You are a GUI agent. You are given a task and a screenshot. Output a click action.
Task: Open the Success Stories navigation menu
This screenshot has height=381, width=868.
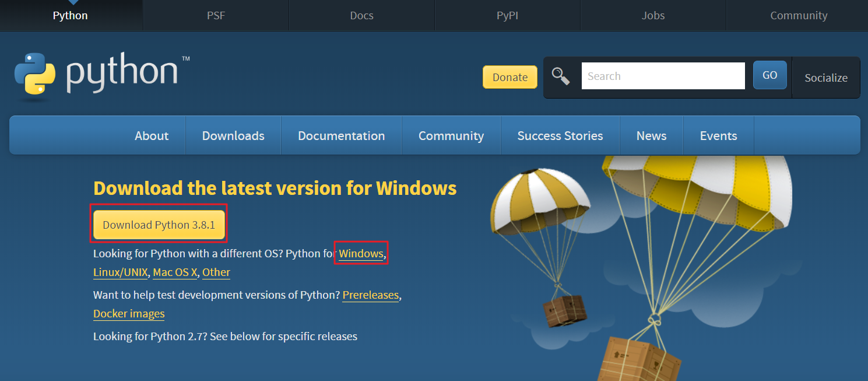(x=560, y=135)
